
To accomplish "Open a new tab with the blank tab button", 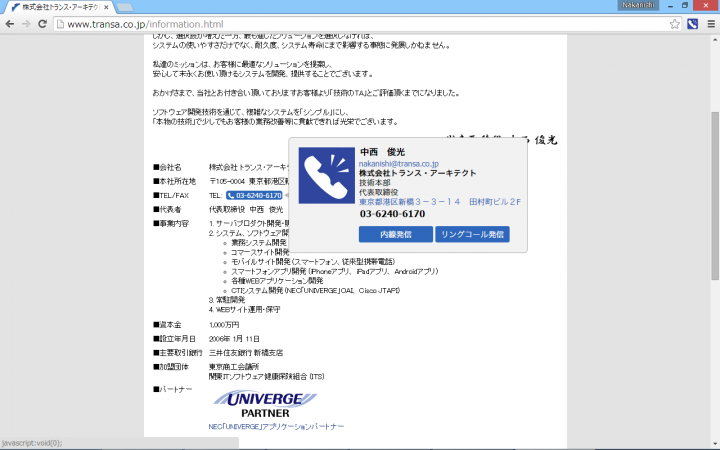I will pos(124,7).
